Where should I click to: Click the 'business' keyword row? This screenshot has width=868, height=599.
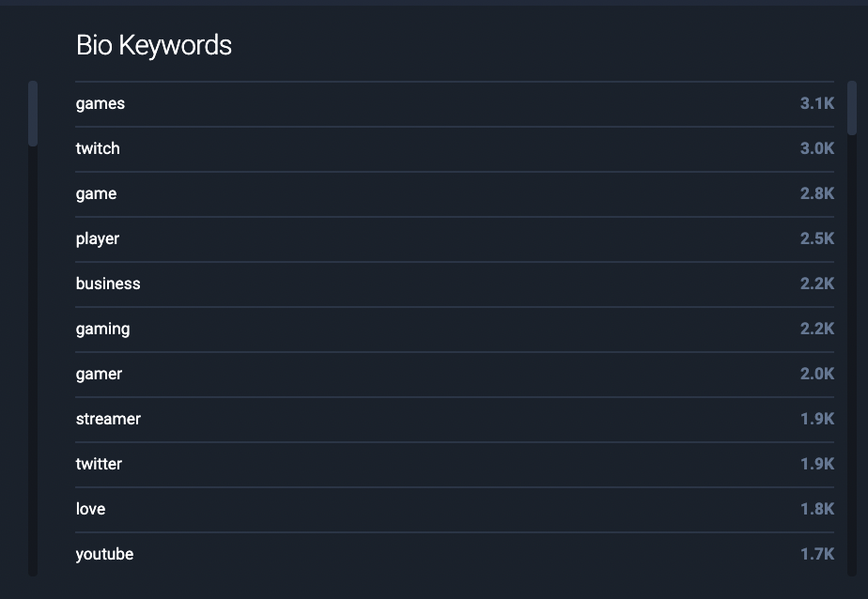pyautogui.click(x=455, y=284)
